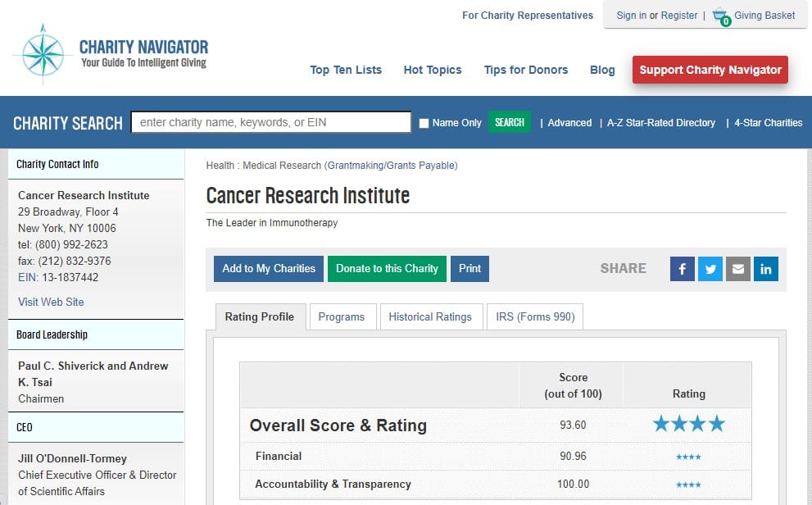Share the charity on LinkedIn
The image size is (812, 505).
coord(765,269)
